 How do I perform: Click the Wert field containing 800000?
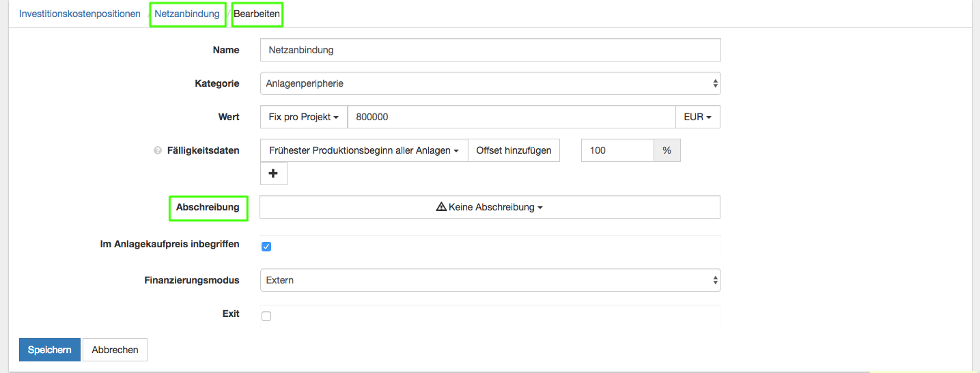511,117
